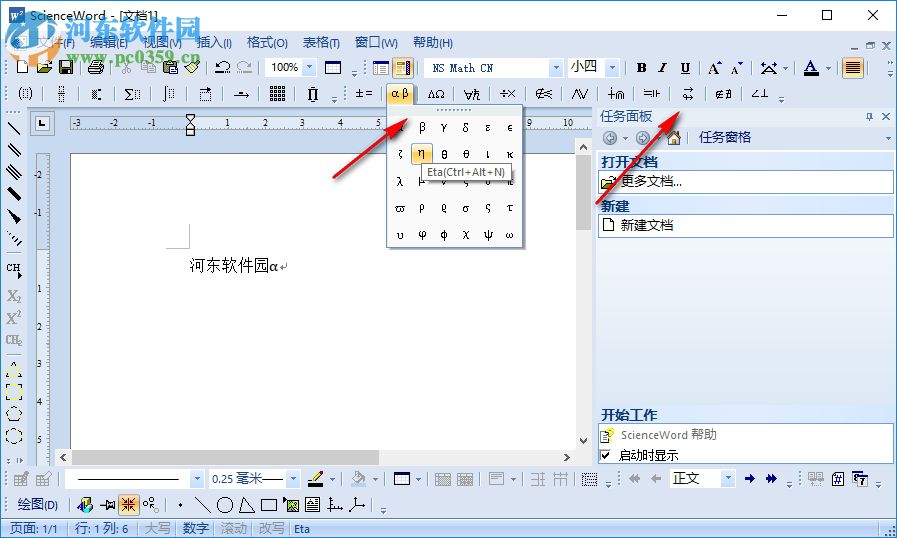Open the matrix grid template palette
The image size is (897, 538).
277,94
